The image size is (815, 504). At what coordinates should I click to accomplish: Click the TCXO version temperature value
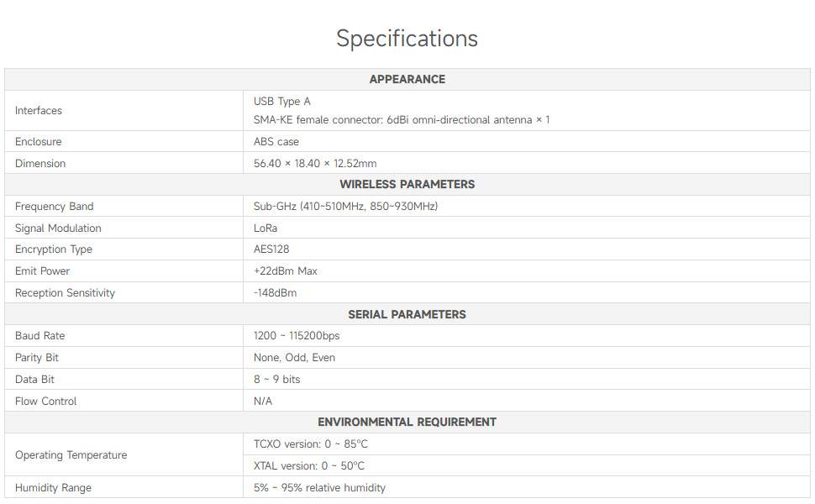[311, 444]
